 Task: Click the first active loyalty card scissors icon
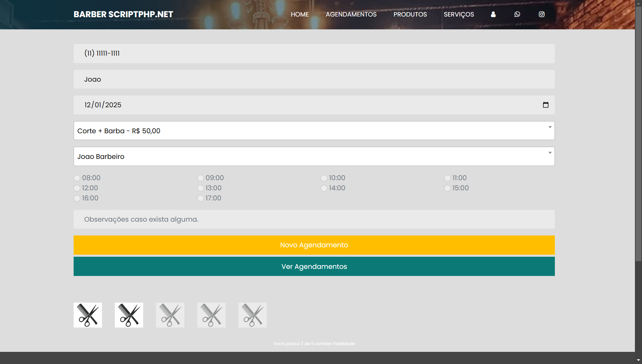(x=88, y=315)
